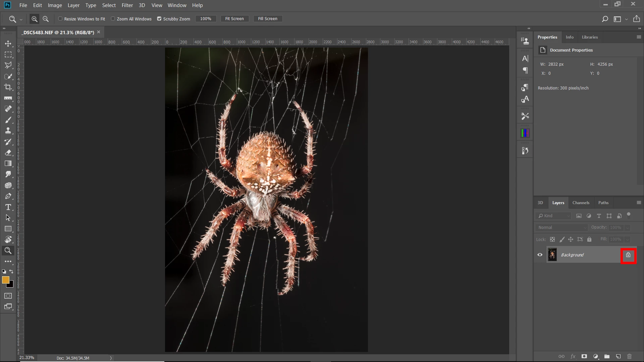Select the Horizontal Type tool
This screenshot has height=362, width=644.
tap(8, 207)
